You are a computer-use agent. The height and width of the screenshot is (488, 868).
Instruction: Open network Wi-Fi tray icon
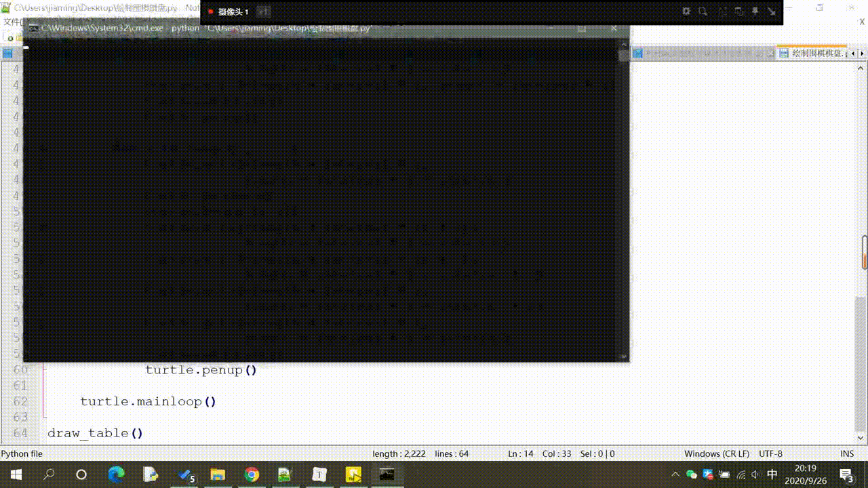tap(741, 474)
